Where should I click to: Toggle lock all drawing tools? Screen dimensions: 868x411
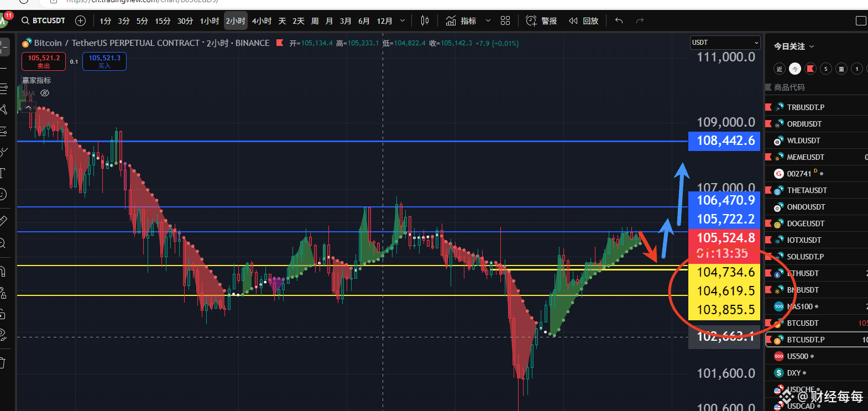[x=3, y=314]
